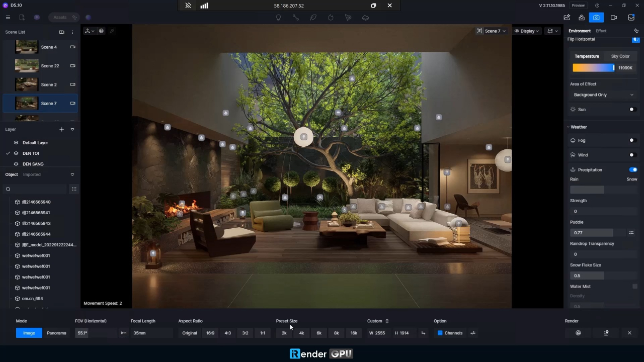Screen dimensions: 644x362
Task: Open the flame particle tool
Action: pyautogui.click(x=331, y=18)
